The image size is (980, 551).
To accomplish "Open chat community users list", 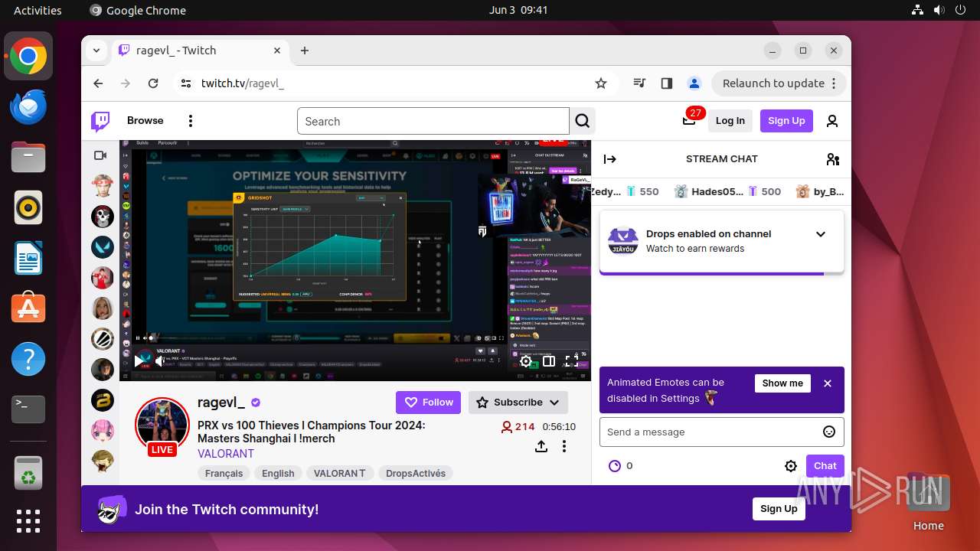I will click(x=833, y=159).
